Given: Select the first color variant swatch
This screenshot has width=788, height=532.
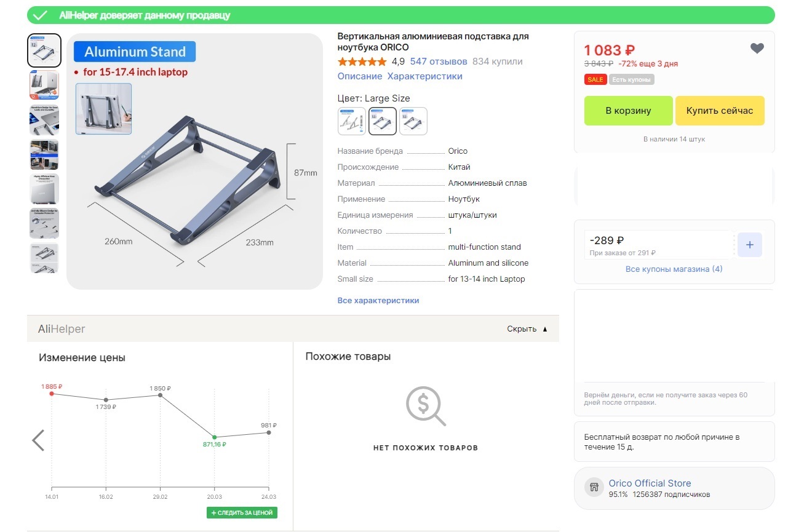Looking at the screenshot, I should pyautogui.click(x=352, y=121).
